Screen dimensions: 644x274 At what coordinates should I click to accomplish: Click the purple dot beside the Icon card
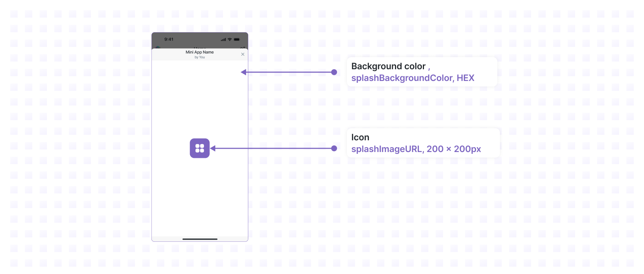334,148
